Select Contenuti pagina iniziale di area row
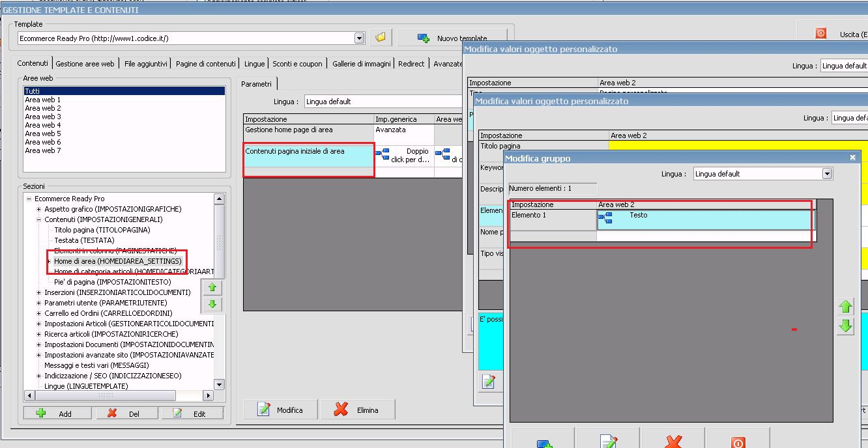 point(309,156)
